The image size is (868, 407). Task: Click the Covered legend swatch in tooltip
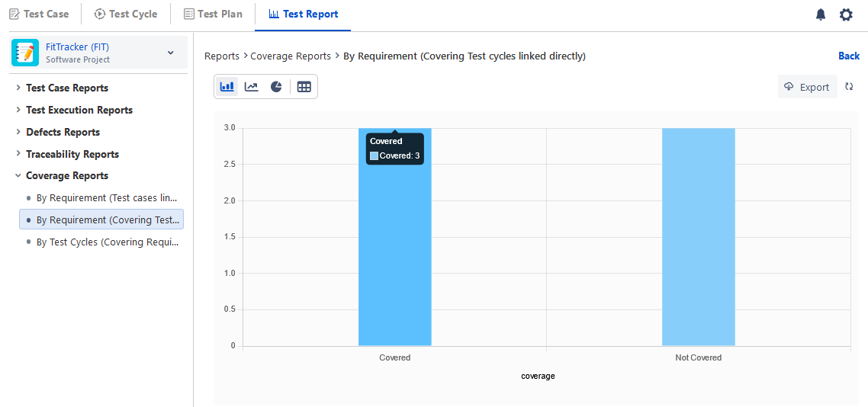click(x=375, y=156)
